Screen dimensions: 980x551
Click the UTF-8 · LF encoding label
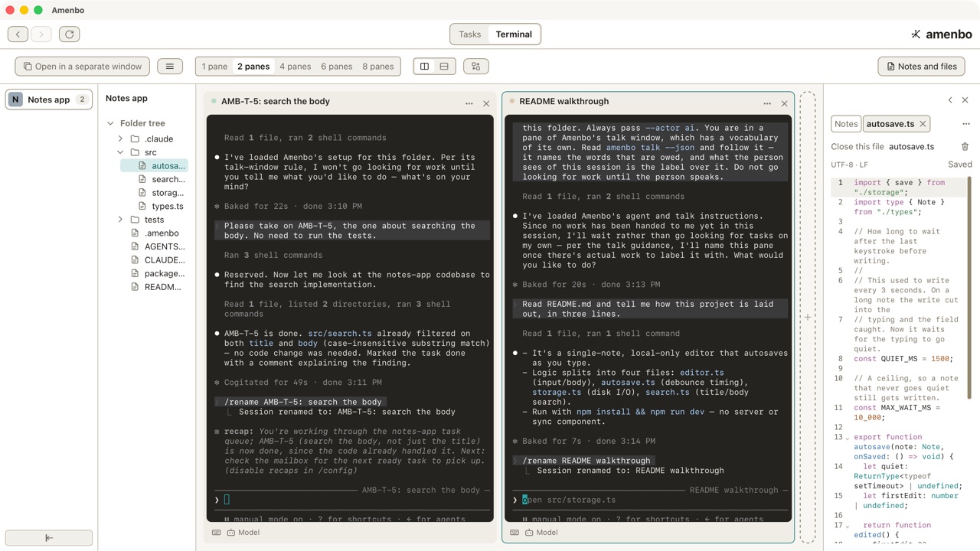coord(850,165)
